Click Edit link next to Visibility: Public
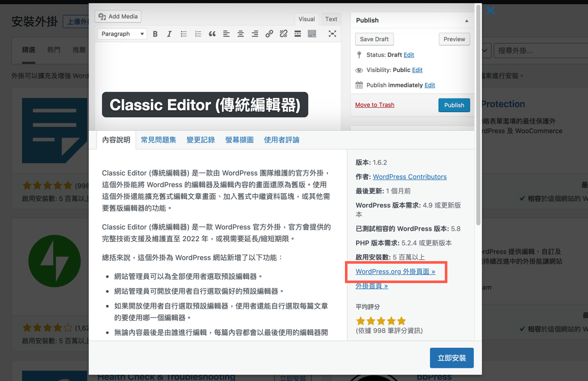The image size is (588, 381). coord(417,70)
